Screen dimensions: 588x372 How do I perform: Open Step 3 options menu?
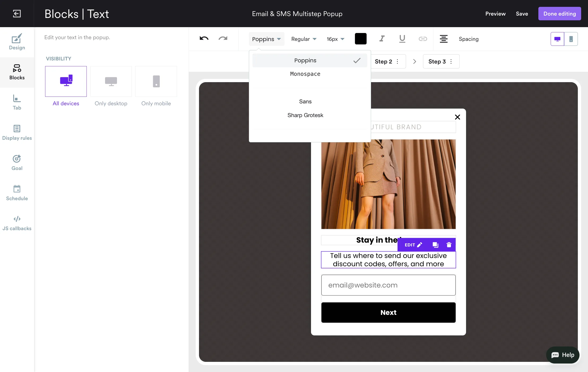(451, 61)
